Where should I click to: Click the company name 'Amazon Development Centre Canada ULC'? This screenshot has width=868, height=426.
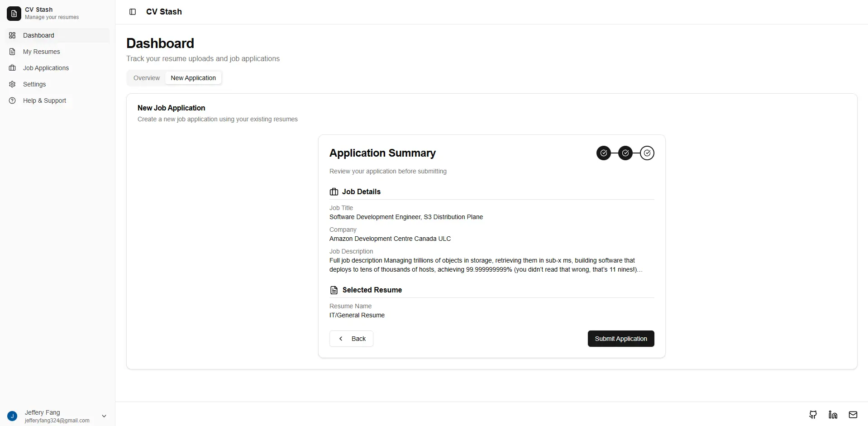coord(390,239)
